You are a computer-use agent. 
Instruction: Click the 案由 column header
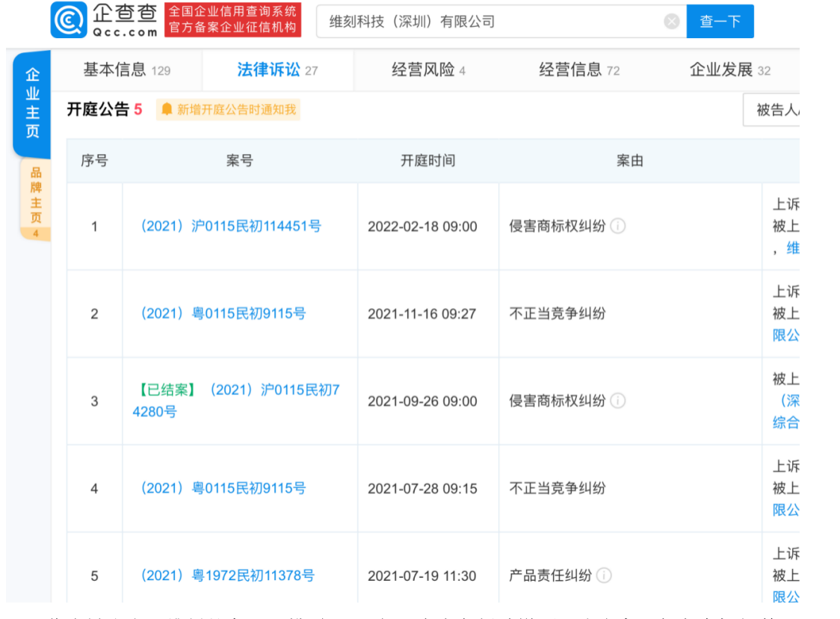pyautogui.click(x=630, y=160)
